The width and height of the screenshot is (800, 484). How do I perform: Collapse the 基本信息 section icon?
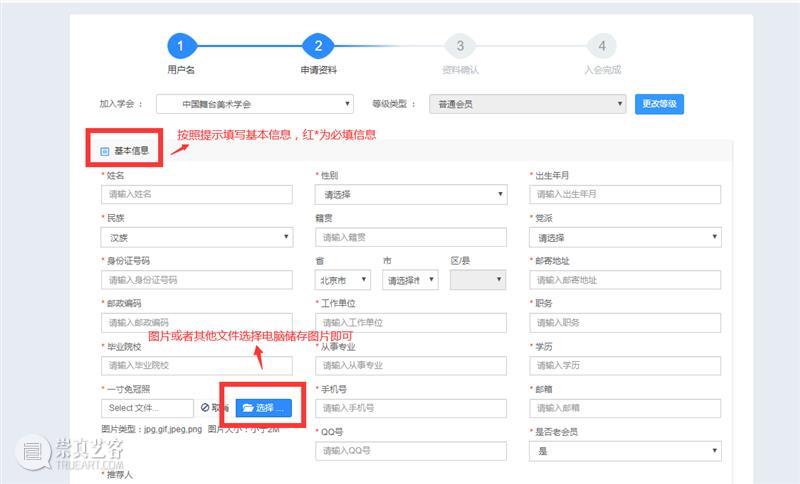[105, 151]
